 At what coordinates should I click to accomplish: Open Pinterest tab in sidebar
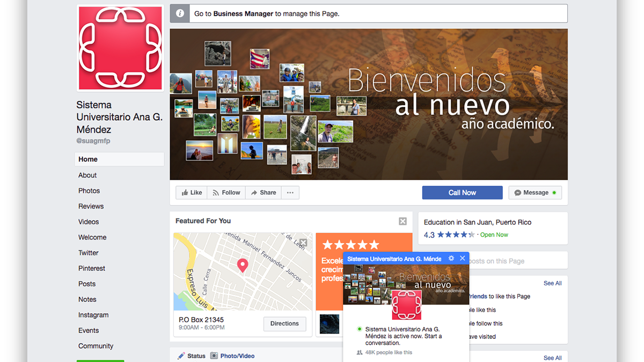point(92,269)
